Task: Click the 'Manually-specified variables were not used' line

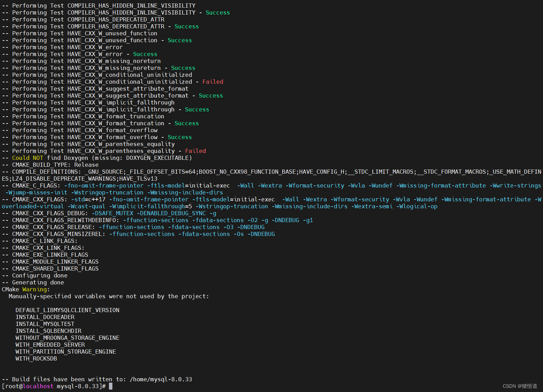Action: pyautogui.click(x=109, y=296)
